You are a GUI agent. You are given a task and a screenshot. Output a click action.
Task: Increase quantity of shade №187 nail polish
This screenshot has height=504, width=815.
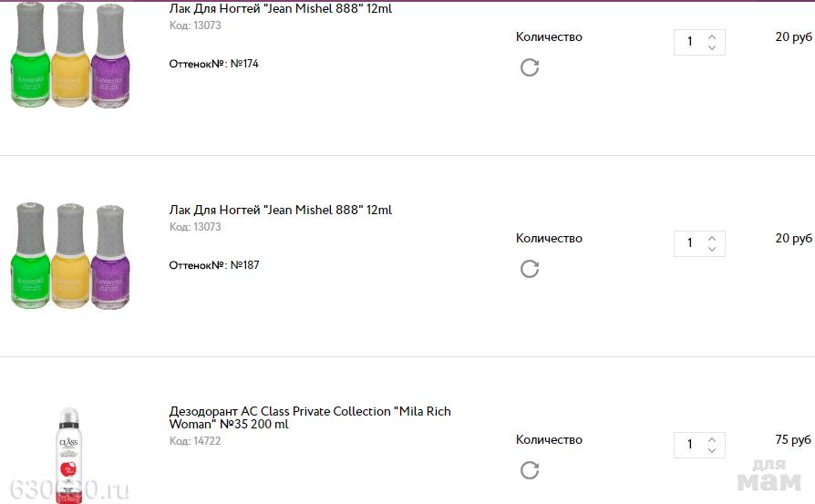pyautogui.click(x=712, y=237)
